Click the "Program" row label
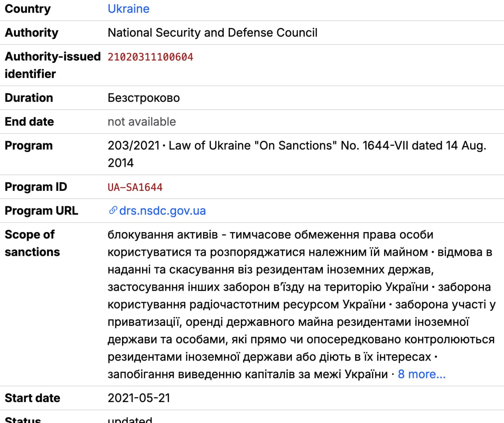 click(29, 146)
